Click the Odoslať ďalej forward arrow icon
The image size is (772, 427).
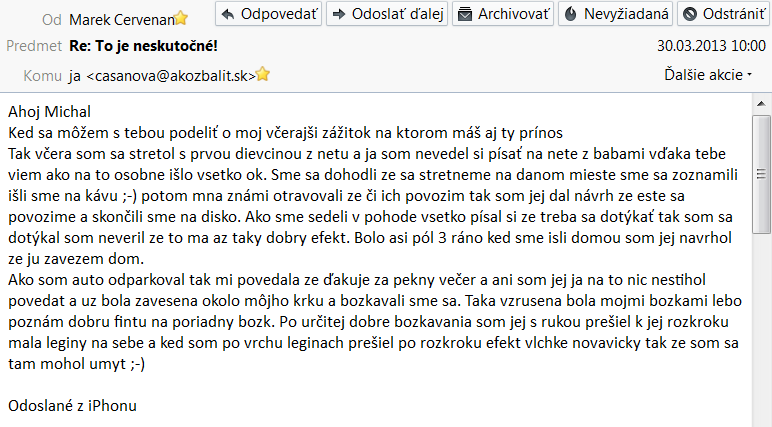tap(338, 15)
